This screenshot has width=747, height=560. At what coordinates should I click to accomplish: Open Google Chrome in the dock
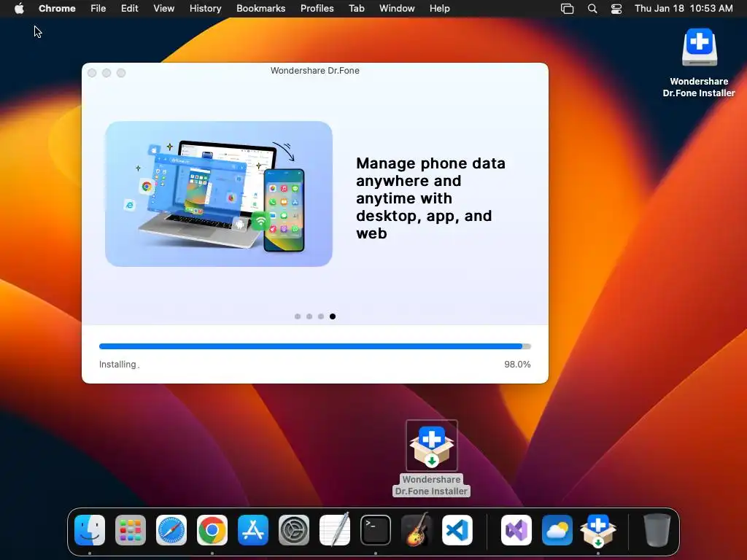point(212,530)
